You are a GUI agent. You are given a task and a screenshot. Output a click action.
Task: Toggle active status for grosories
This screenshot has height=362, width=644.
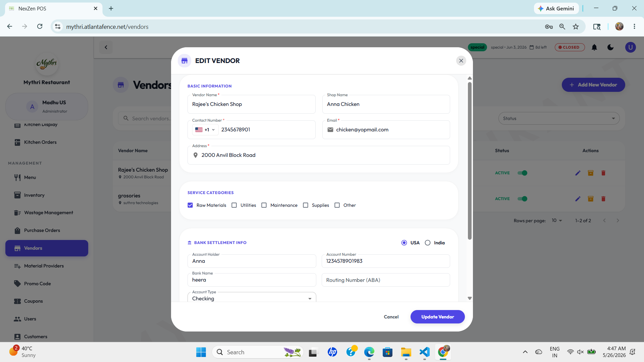[522, 199]
